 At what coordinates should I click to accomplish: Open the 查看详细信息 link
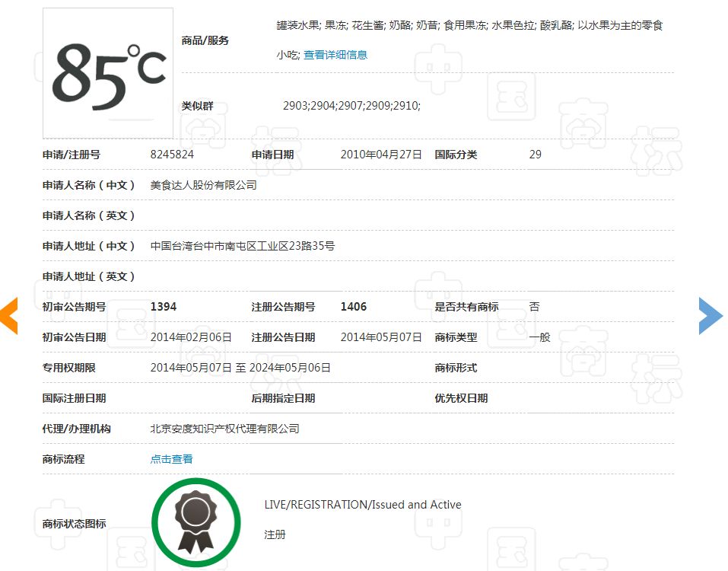(335, 55)
